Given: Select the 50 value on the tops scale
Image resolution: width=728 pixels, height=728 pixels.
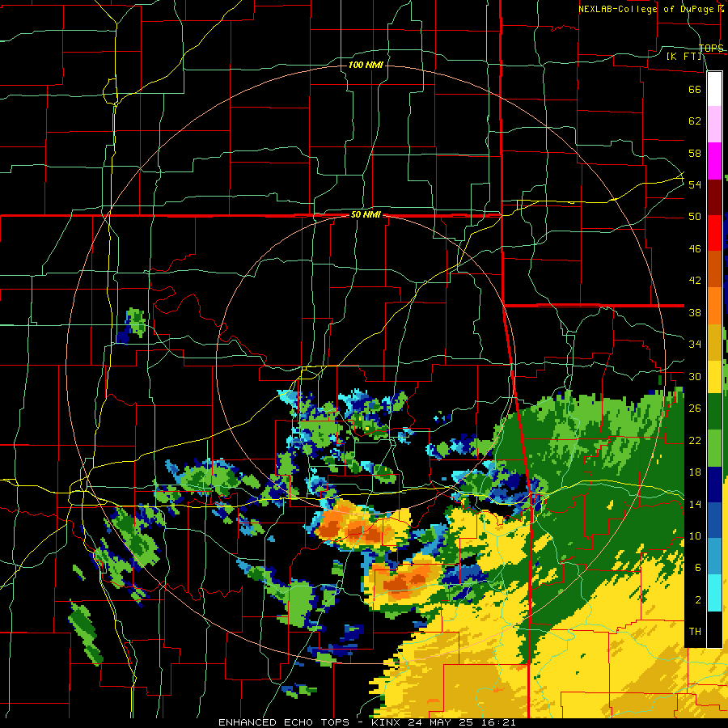Looking at the screenshot, I should coord(695,216).
